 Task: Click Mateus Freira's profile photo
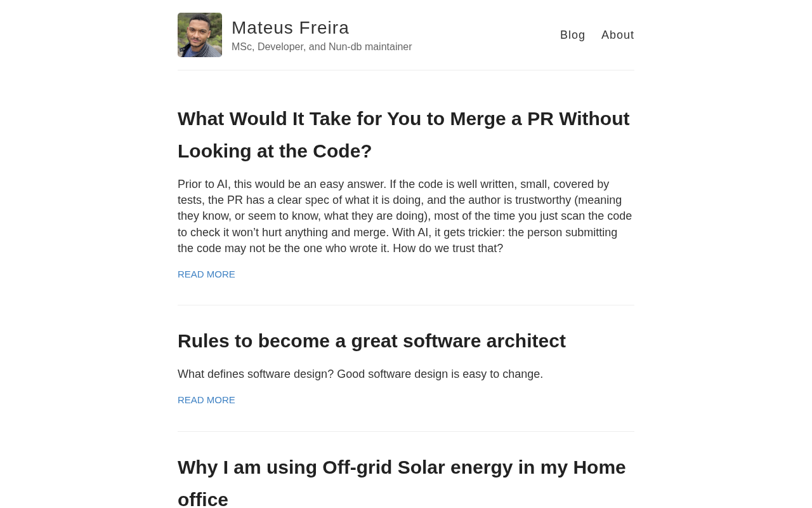click(x=200, y=35)
